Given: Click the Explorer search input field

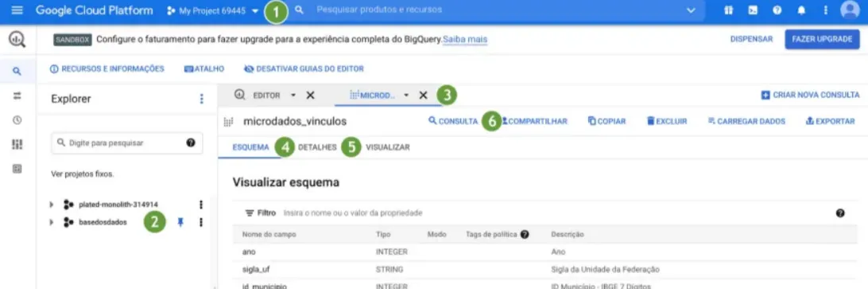Looking at the screenshot, I should [x=126, y=143].
